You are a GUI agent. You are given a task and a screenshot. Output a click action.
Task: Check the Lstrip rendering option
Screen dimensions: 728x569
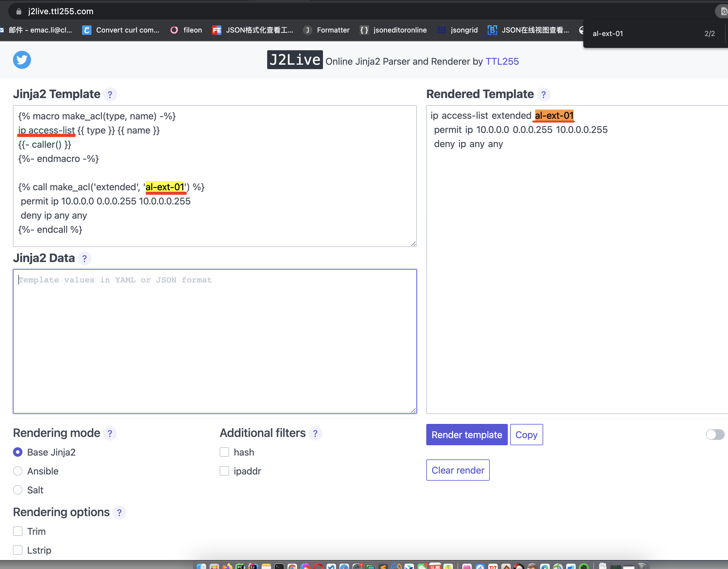(18, 550)
